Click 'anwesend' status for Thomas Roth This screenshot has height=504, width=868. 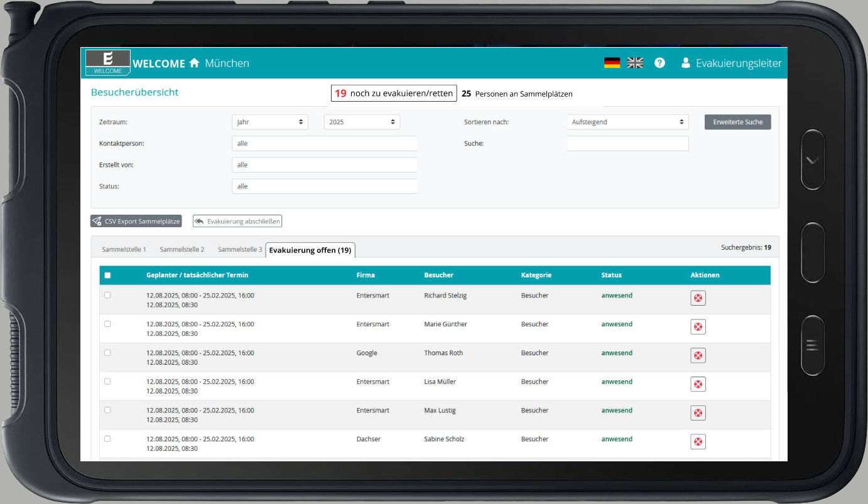point(617,353)
